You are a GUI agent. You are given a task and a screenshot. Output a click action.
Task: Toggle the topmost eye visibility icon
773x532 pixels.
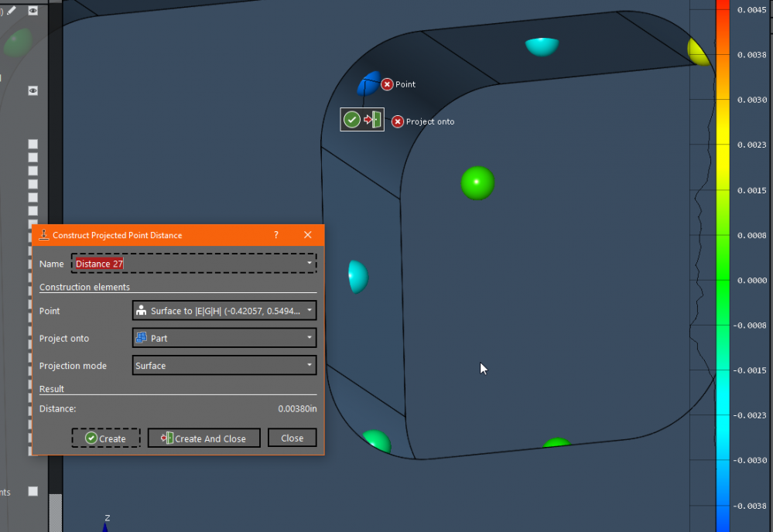(x=33, y=11)
